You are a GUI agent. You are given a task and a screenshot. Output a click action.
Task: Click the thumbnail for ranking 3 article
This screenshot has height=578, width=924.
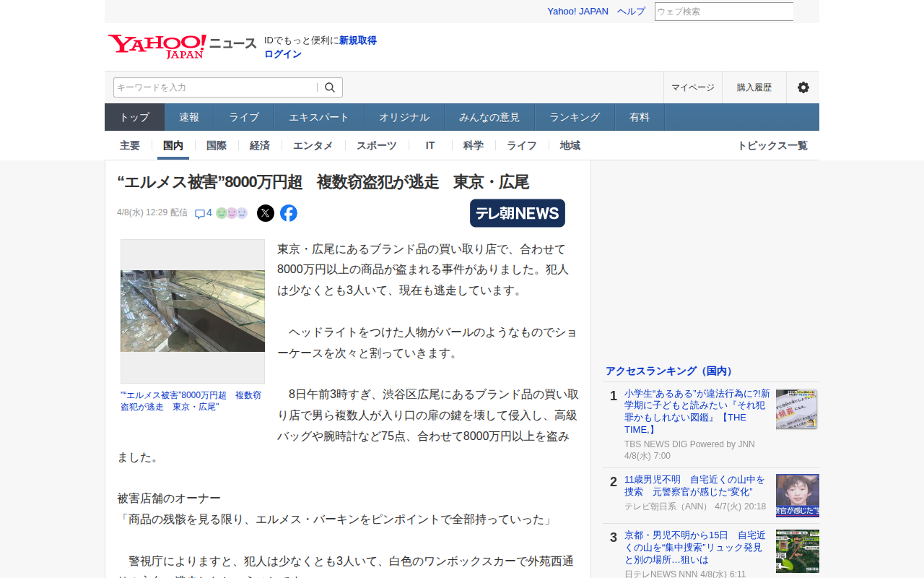click(798, 551)
